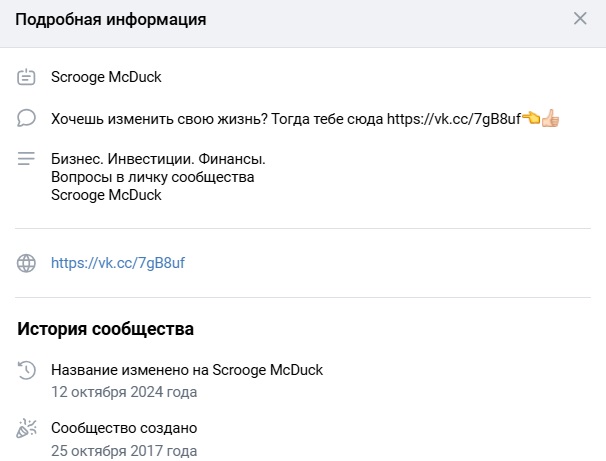The width and height of the screenshot is (606, 461).
Task: Close the Подробная информация dialog
Action: pos(580,18)
